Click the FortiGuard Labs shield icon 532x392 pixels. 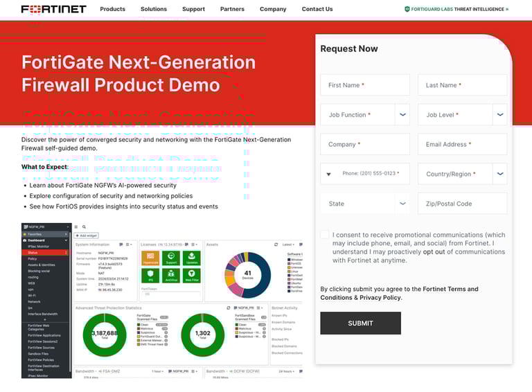pos(407,9)
